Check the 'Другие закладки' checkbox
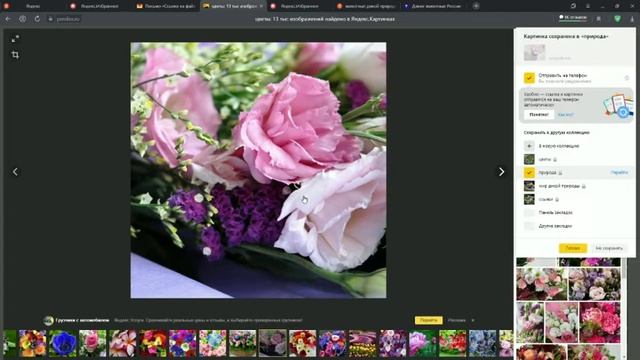Image resolution: width=640 pixels, height=360 pixels. point(529,226)
